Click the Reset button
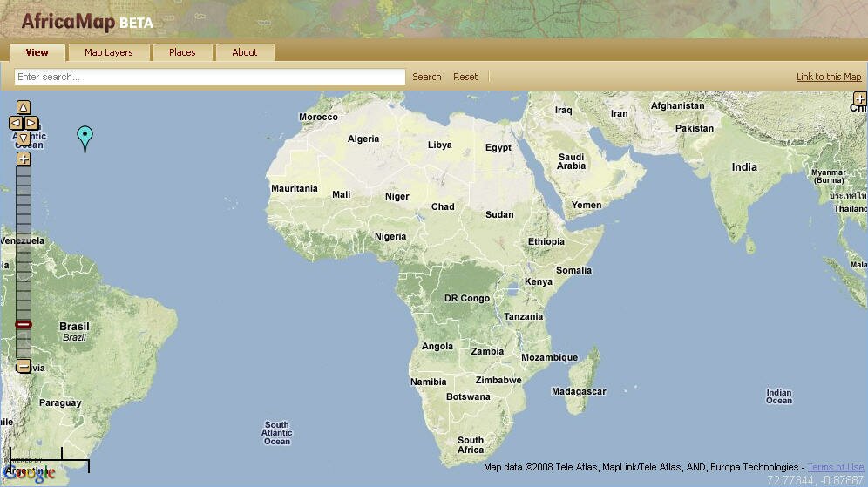This screenshot has width=868, height=487. 465,77
